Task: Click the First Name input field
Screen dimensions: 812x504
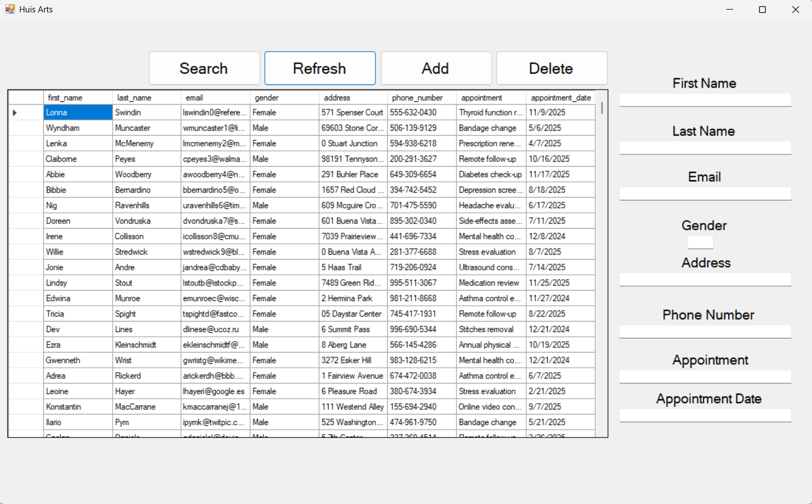Action: 705,100
